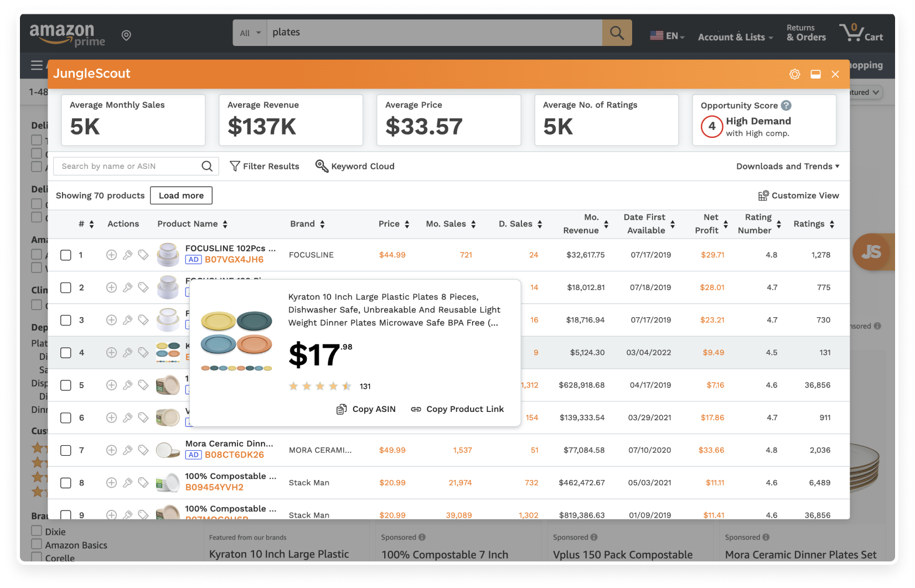Viewport: 915px width, 588px height.
Task: Click the tag icon in row 7
Action: [143, 450]
